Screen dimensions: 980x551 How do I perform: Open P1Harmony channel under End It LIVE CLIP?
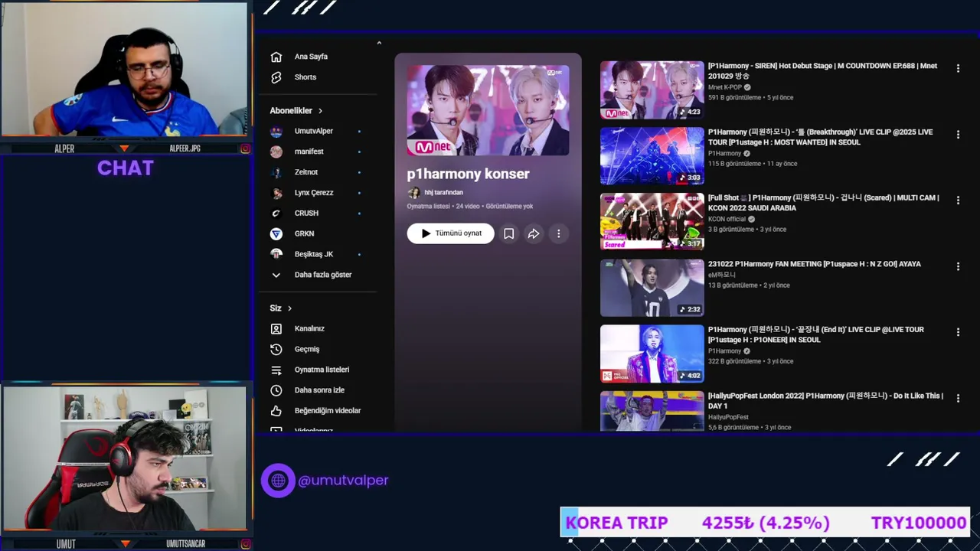pos(725,350)
